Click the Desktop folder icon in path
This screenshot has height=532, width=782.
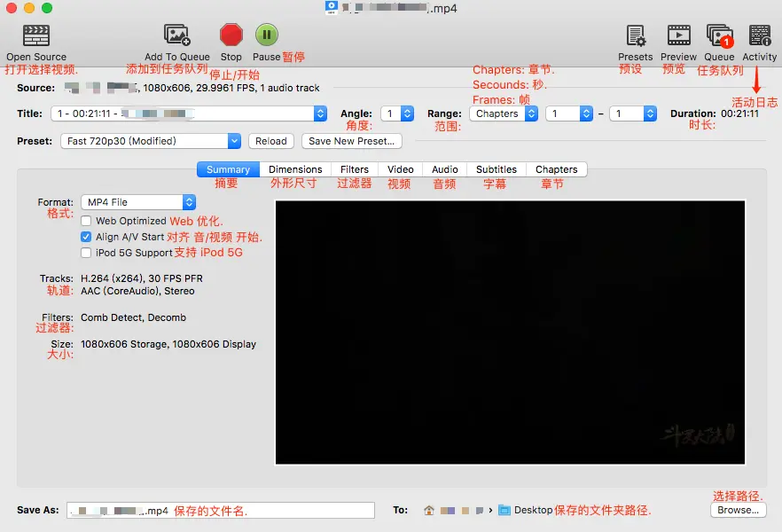504,510
